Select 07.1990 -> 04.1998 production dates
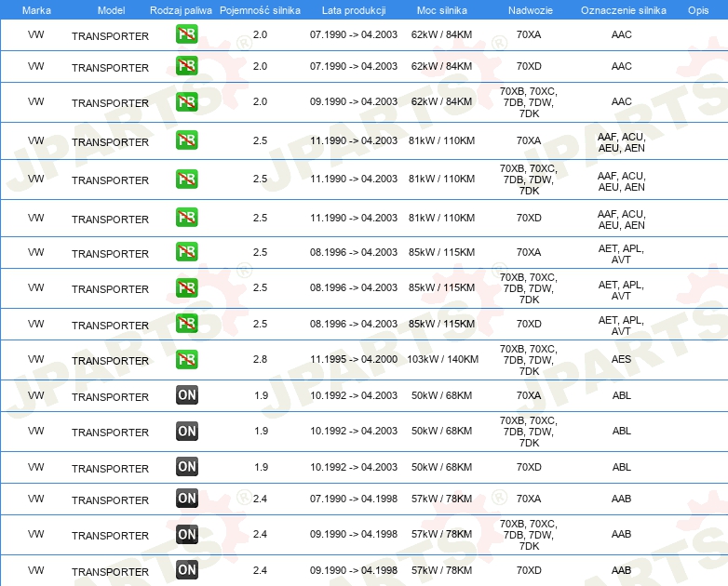 click(x=354, y=499)
